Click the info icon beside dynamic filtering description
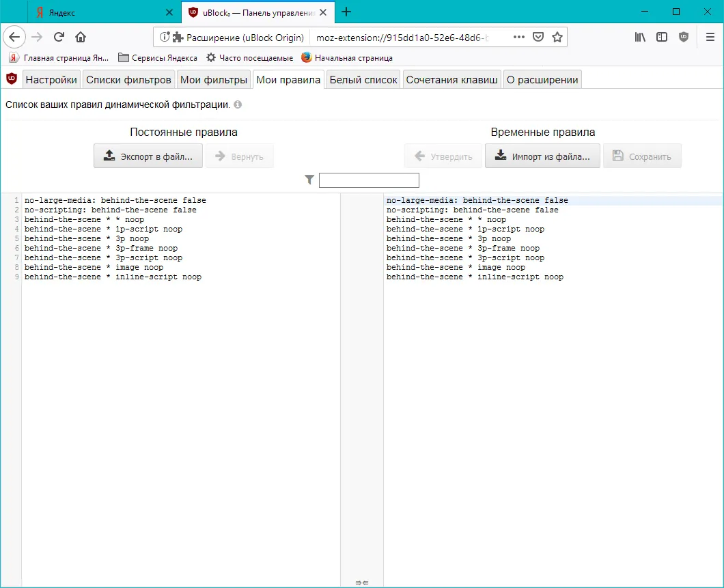Viewport: 724px width, 588px height. click(238, 104)
